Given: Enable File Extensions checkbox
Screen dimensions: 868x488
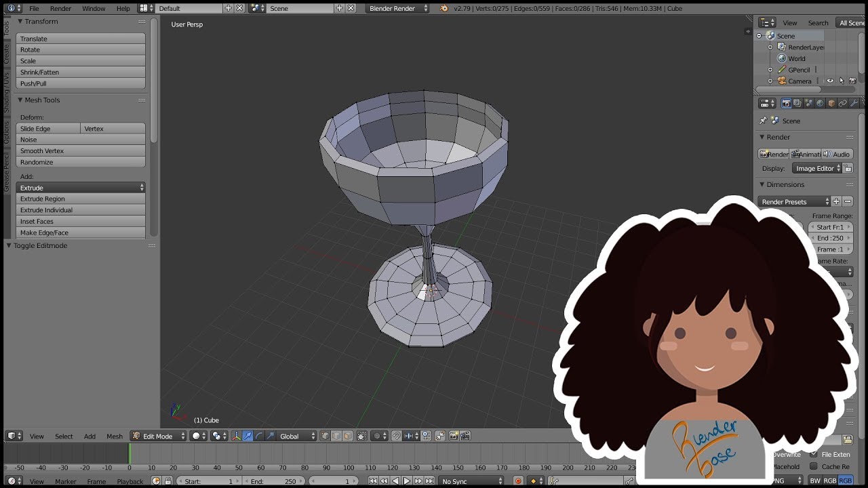Looking at the screenshot, I should click(x=814, y=454).
